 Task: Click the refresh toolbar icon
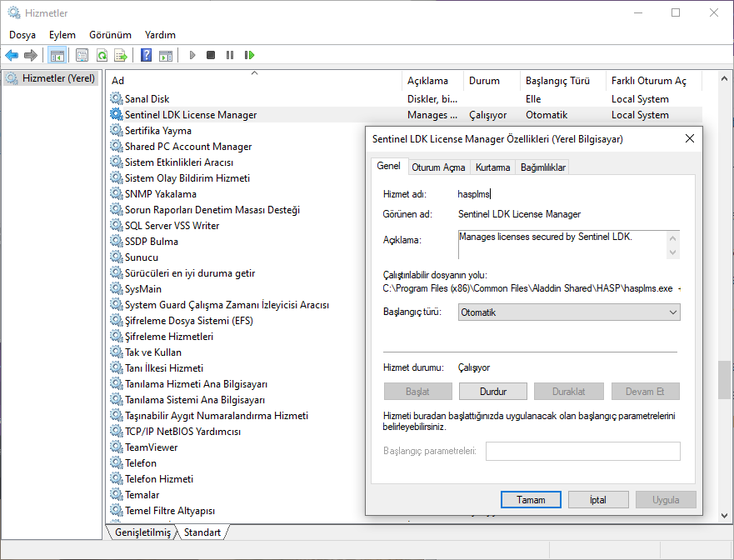(x=102, y=55)
